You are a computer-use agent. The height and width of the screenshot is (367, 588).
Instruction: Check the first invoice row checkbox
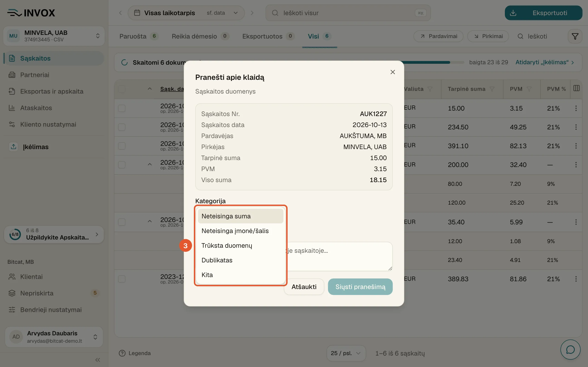[x=122, y=108]
